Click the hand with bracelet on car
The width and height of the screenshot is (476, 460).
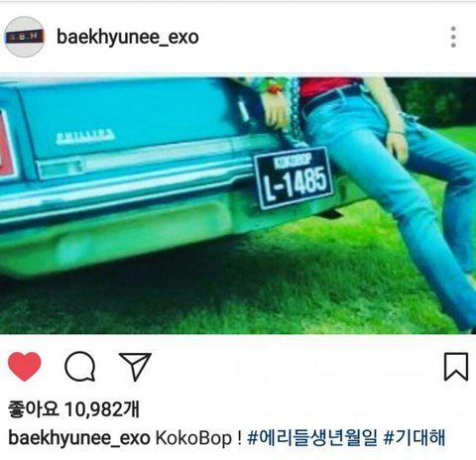click(276, 106)
